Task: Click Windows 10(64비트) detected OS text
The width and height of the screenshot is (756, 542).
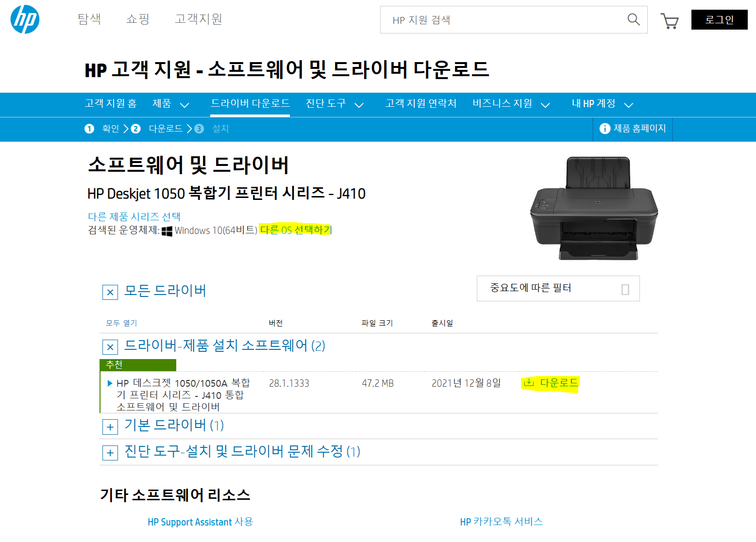Action: (216, 230)
